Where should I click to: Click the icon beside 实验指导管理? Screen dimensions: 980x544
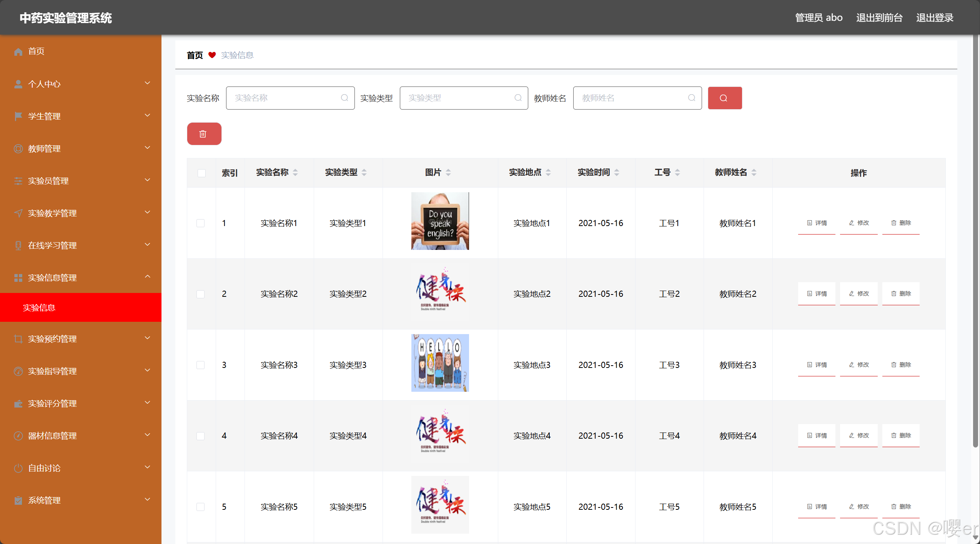pos(18,371)
